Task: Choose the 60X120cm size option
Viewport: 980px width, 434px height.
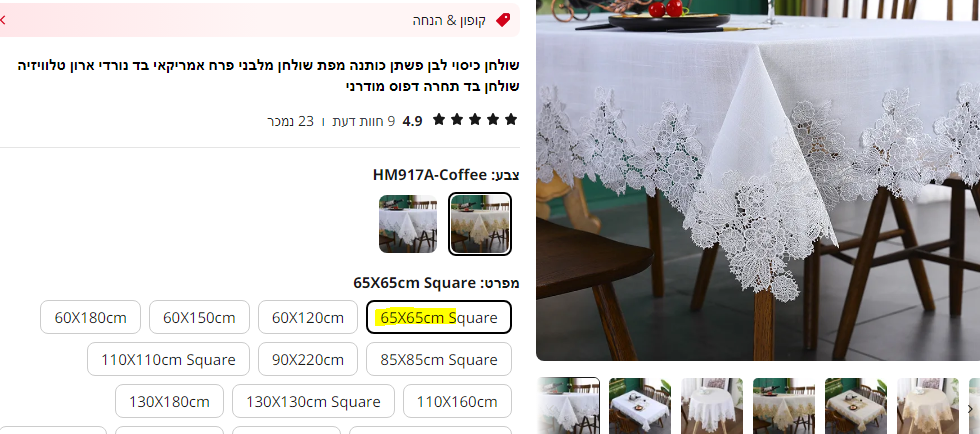Action: tap(308, 317)
